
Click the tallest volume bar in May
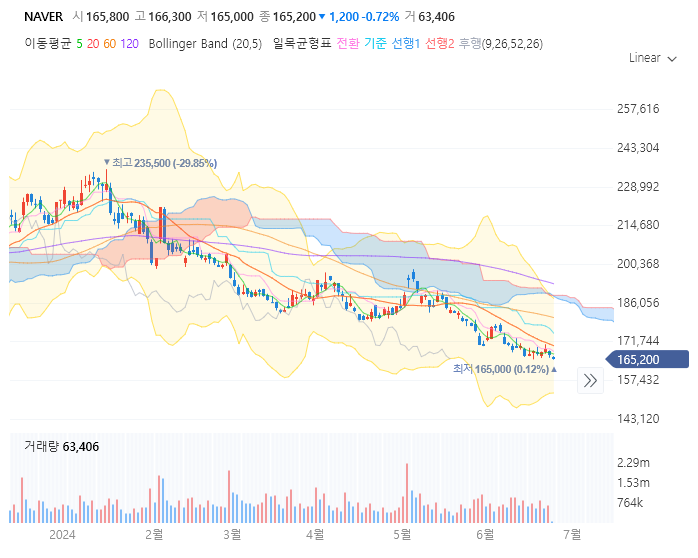[407, 493]
